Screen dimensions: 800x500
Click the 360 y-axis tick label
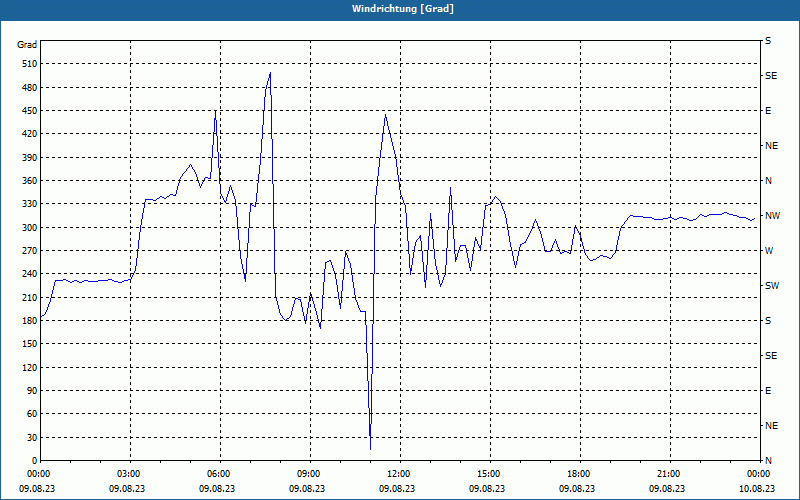pos(30,181)
